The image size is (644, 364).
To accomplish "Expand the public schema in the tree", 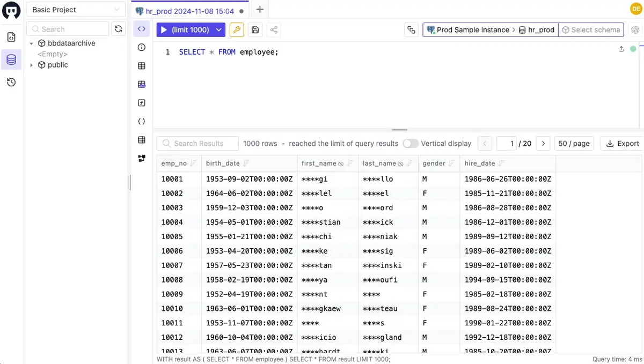I will [31, 65].
